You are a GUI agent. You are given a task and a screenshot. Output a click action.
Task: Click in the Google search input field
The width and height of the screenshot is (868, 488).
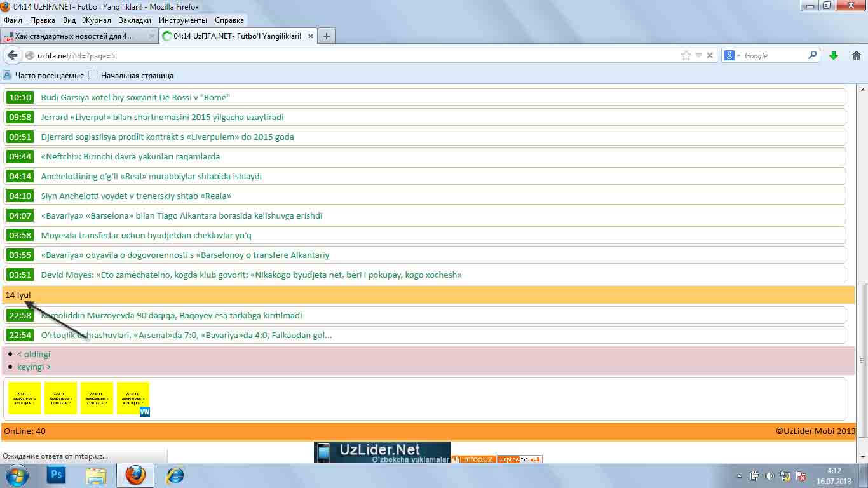click(774, 56)
